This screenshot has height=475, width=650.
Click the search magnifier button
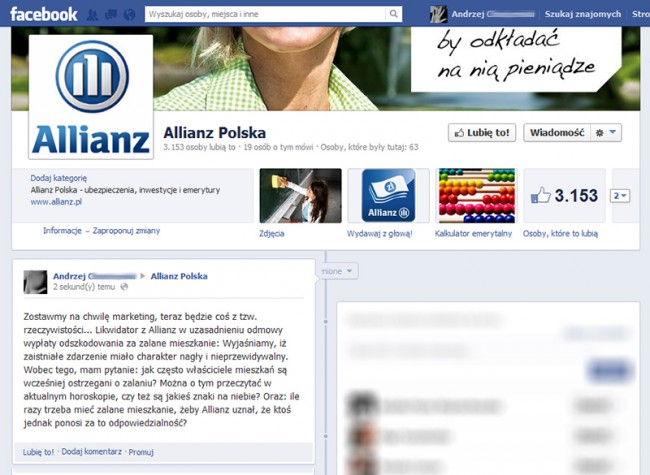(393, 14)
